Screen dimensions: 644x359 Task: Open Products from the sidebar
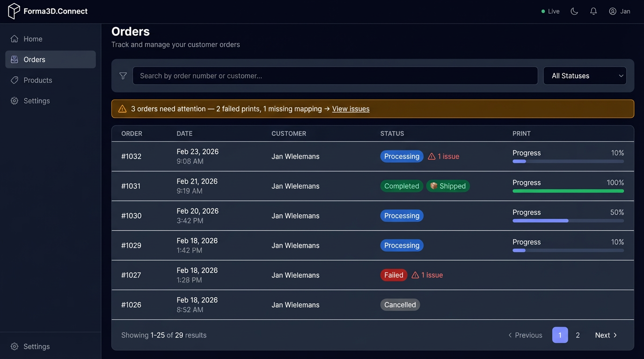click(37, 80)
